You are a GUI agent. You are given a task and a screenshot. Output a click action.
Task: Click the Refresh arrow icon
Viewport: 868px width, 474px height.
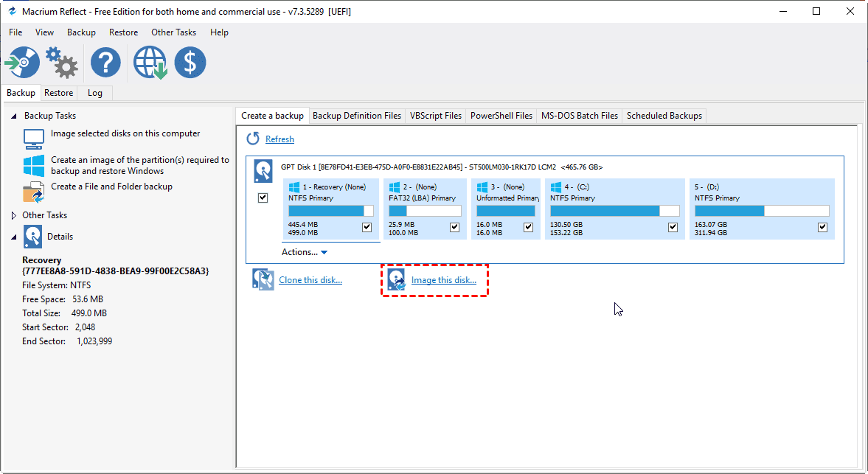click(x=253, y=139)
